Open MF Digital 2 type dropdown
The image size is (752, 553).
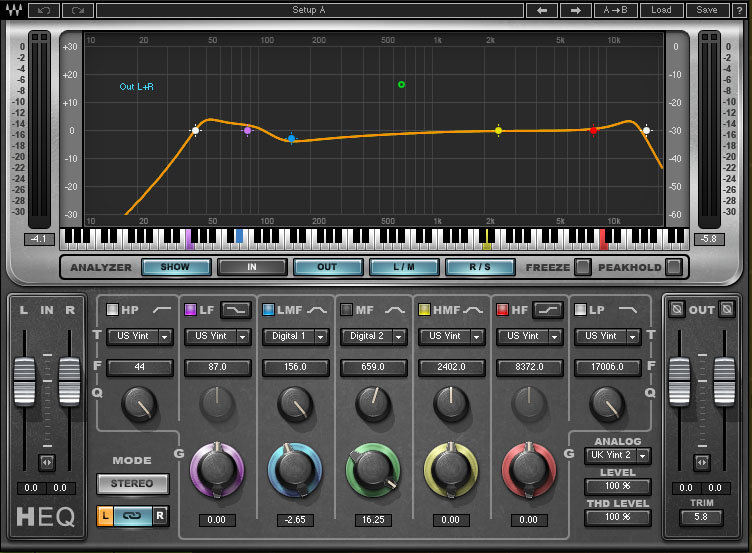coord(374,336)
